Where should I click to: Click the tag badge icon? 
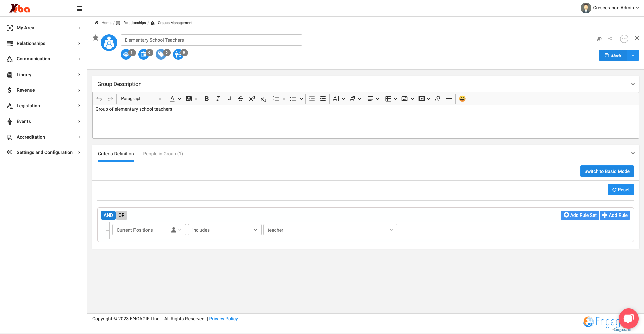click(161, 54)
